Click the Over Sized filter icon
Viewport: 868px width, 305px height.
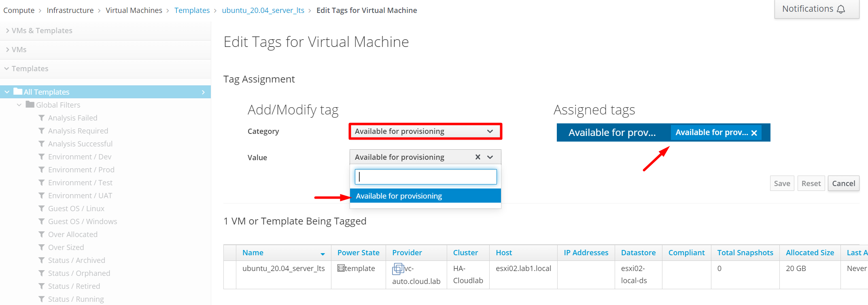[41, 247]
